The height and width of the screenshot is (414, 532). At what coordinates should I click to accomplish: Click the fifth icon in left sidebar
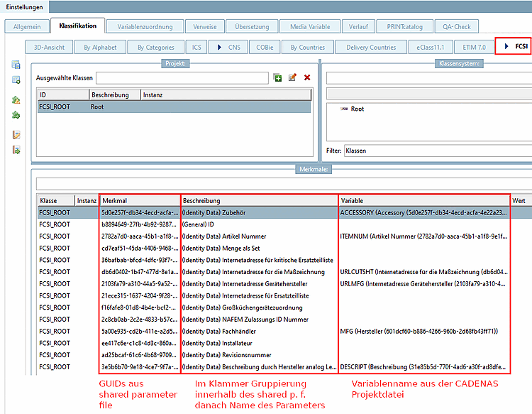tap(16, 135)
